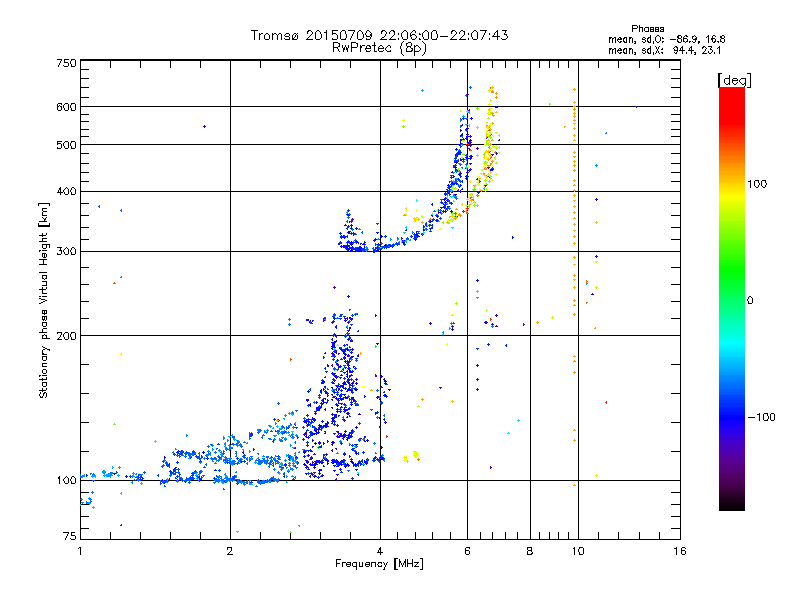
Task: Click the 'mean, sd,O: -86.9, 16.8' statistics line
Action: coord(667,39)
